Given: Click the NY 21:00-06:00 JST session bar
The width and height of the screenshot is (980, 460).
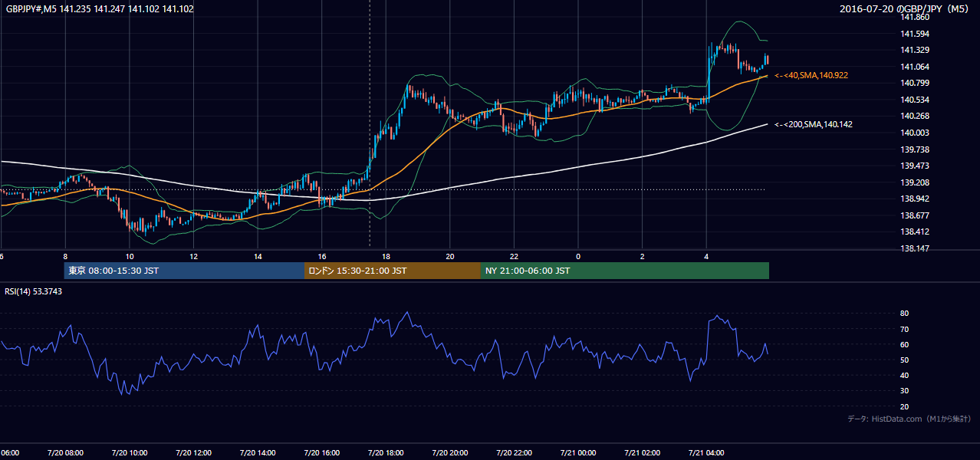Looking at the screenshot, I should point(625,271).
